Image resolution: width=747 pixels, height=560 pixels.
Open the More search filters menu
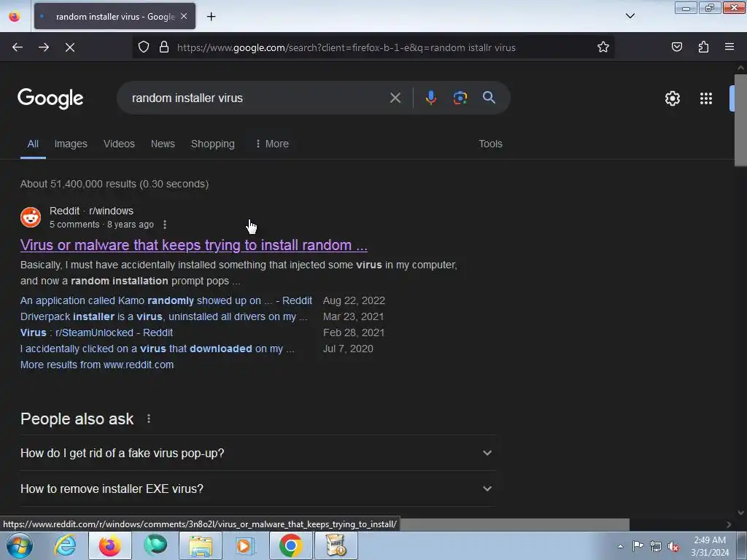point(272,144)
